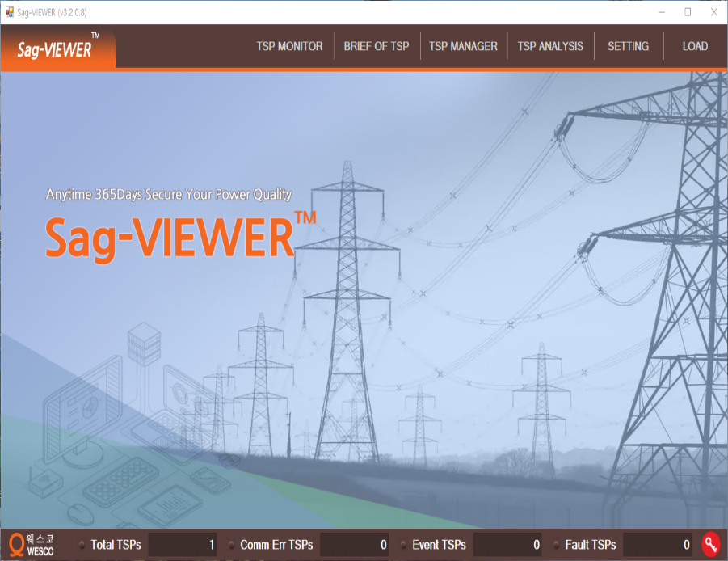Click the WESCO logo in the status bar
Screen dimensions: 728x561
click(32, 545)
